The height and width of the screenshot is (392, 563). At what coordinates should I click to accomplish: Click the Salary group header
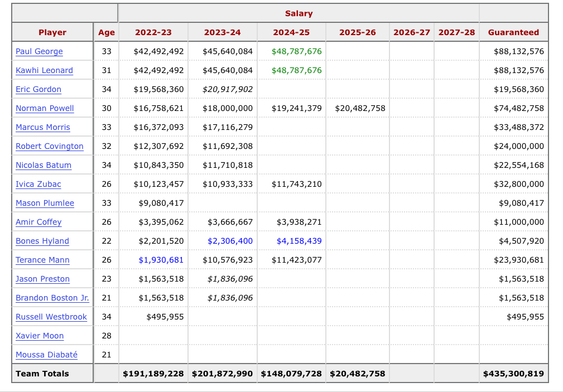click(x=299, y=13)
